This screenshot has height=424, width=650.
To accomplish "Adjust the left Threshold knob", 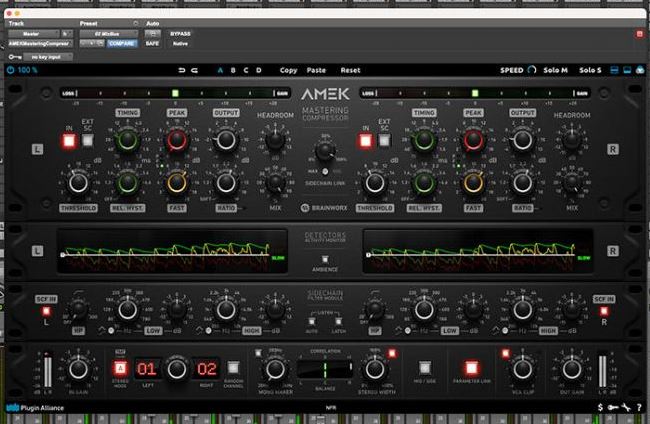I will [x=76, y=181].
